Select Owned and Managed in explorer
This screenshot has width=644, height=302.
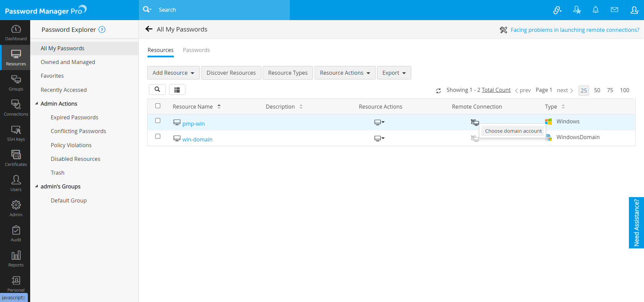tap(68, 62)
